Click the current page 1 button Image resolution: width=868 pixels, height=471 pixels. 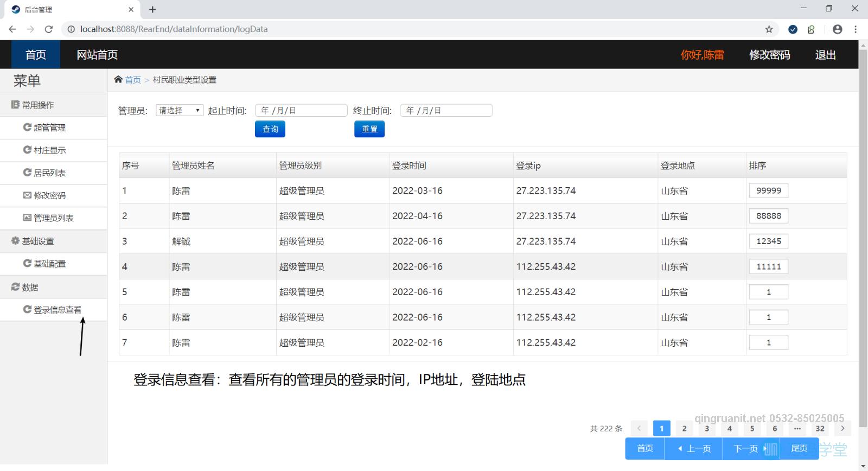pyautogui.click(x=662, y=428)
